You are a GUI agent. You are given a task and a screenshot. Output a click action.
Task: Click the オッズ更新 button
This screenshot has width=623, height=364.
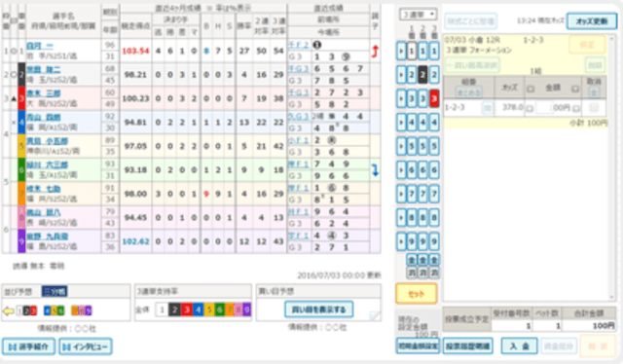(x=592, y=21)
